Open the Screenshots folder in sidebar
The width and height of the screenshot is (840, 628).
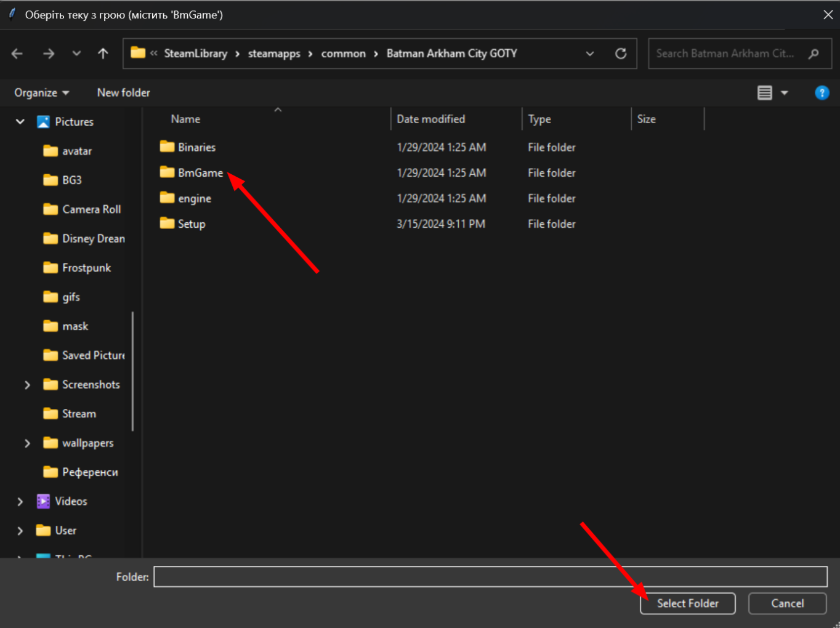pos(91,385)
